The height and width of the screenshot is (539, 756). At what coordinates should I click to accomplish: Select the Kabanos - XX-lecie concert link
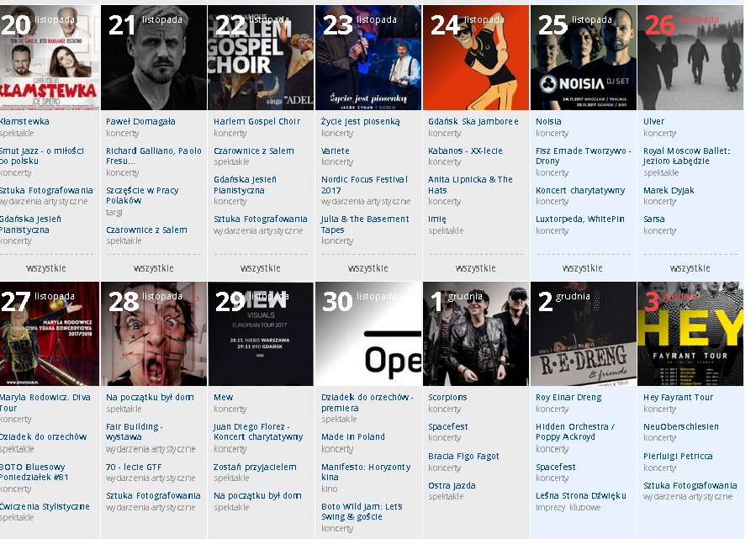click(465, 151)
